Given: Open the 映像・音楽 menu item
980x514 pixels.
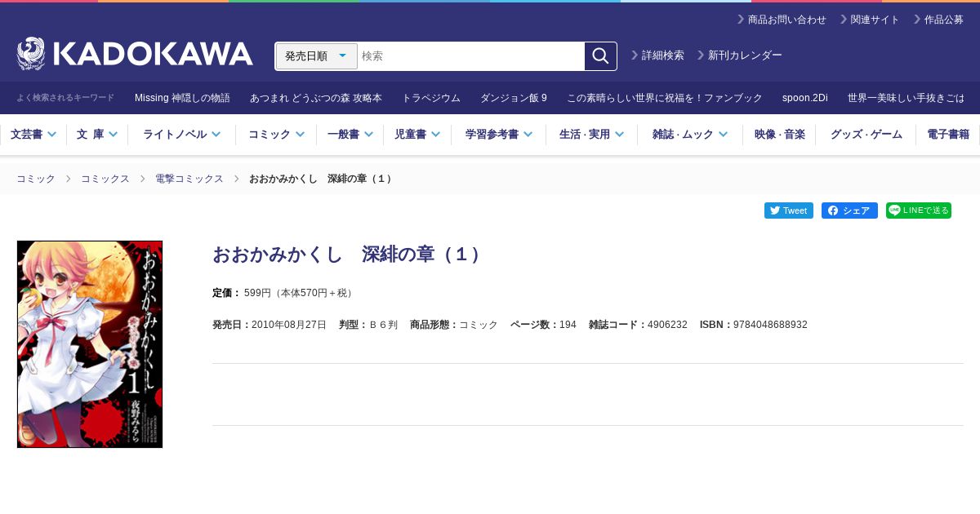Looking at the screenshot, I should point(779,135).
